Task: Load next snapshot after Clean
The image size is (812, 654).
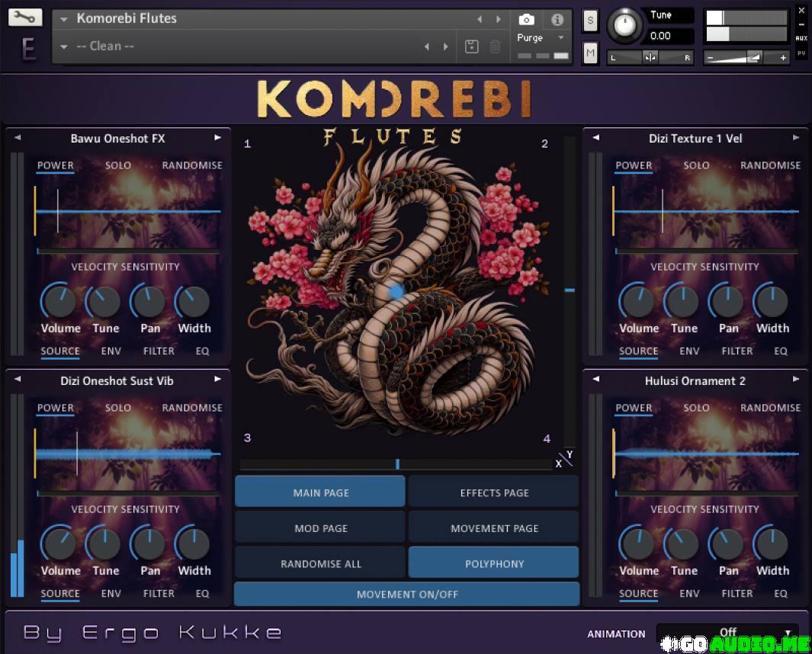Action: pyautogui.click(x=445, y=46)
